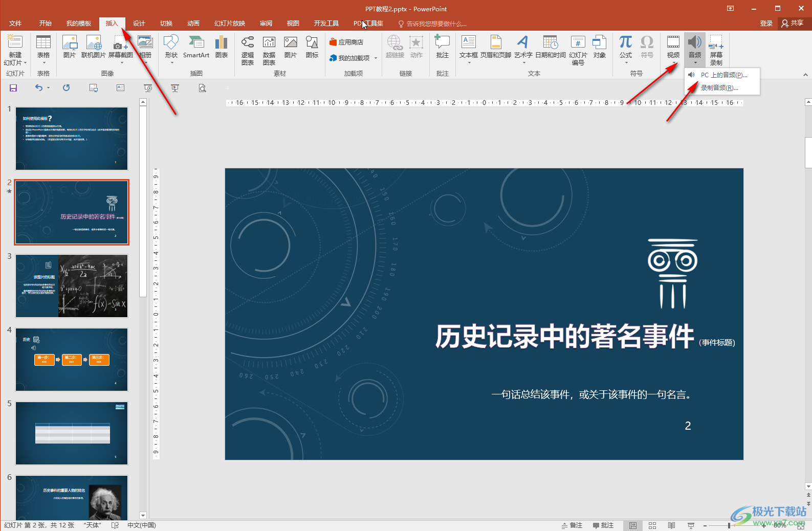Screen dimensions: 812x531
Task: Click the Chart (图表) icon
Action: 222,46
